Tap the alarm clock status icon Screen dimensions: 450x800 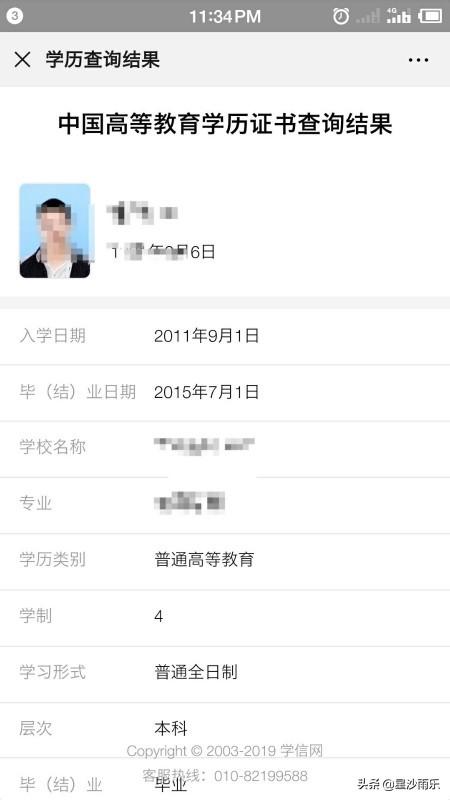[341, 16]
